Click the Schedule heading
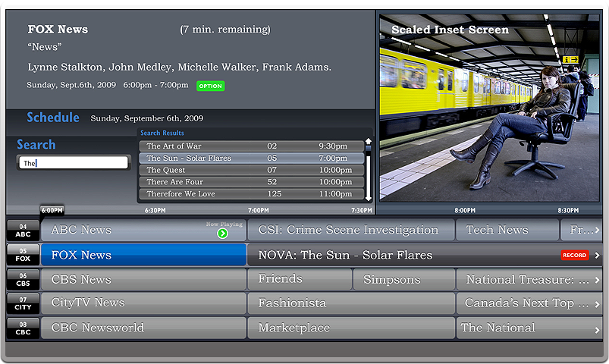 pos(53,118)
